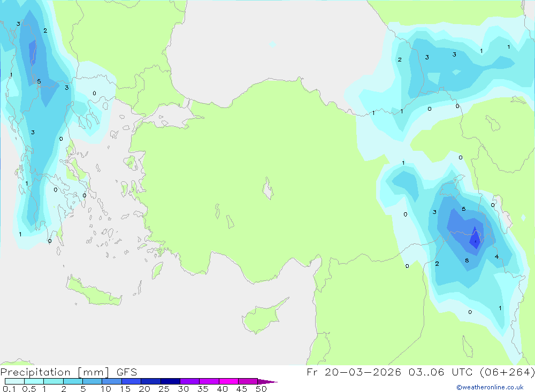This screenshot has width=535, height=392.
Task: Click the 'Precipitation [mm]' title text
Action: 55,372
